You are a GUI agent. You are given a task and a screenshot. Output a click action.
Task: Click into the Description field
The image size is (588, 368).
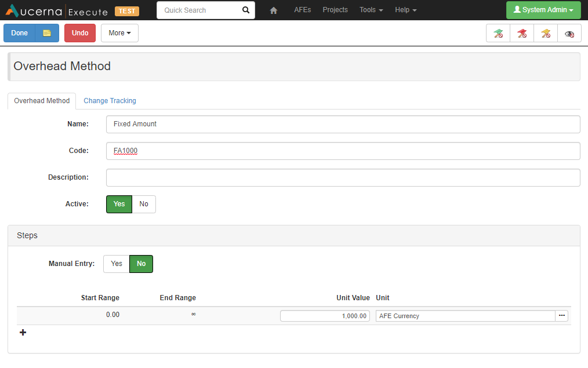(343, 177)
